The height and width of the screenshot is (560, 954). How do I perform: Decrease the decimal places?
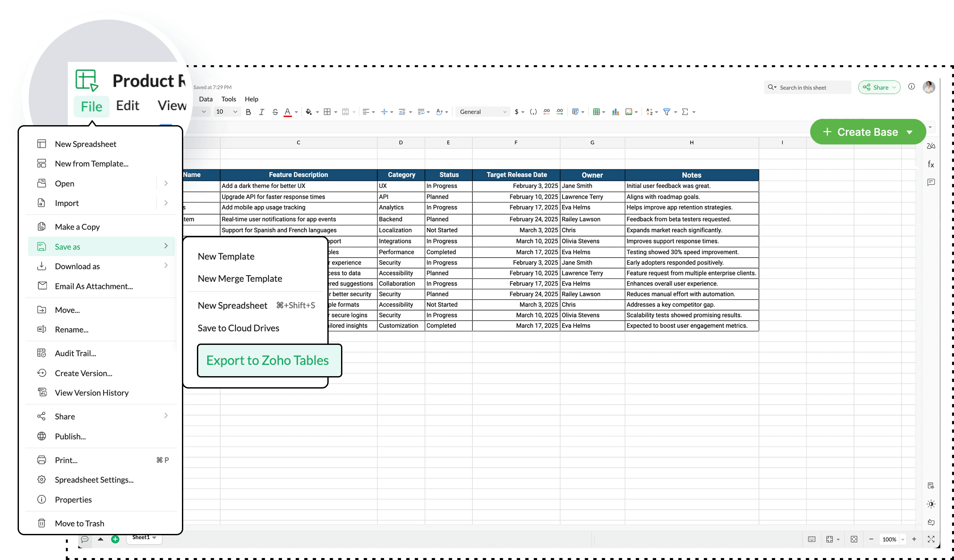[547, 112]
